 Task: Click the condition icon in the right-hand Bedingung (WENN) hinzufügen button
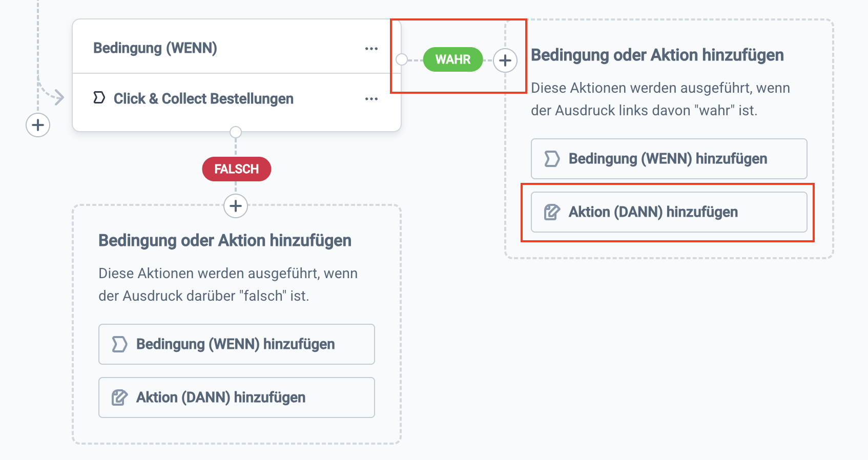point(552,159)
